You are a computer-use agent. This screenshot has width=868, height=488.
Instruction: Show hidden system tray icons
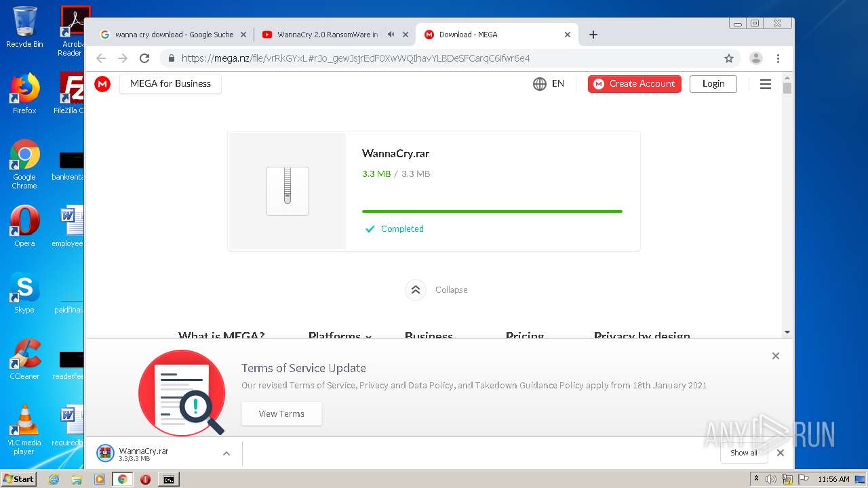point(757,479)
